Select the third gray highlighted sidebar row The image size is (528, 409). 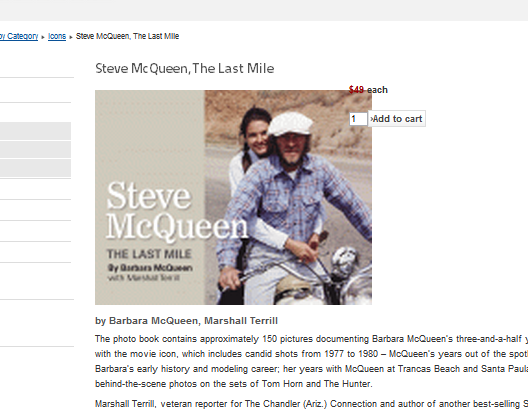[x=35, y=168]
